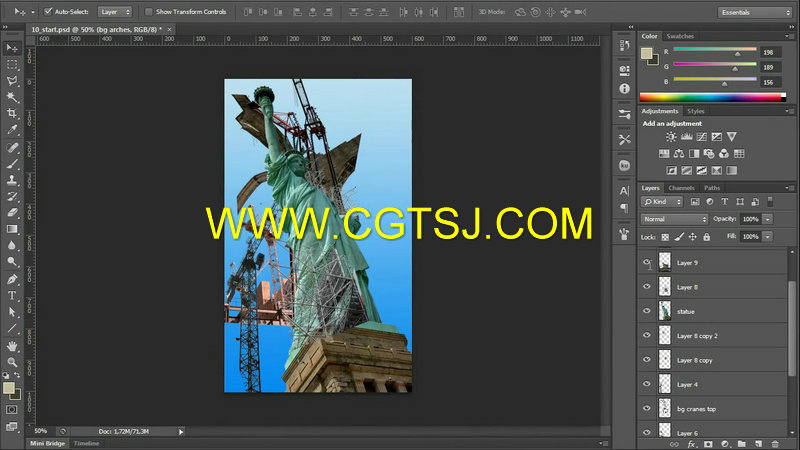Open the status bar info arrow menu
Image resolution: width=800 pixels, height=450 pixels.
(181, 432)
